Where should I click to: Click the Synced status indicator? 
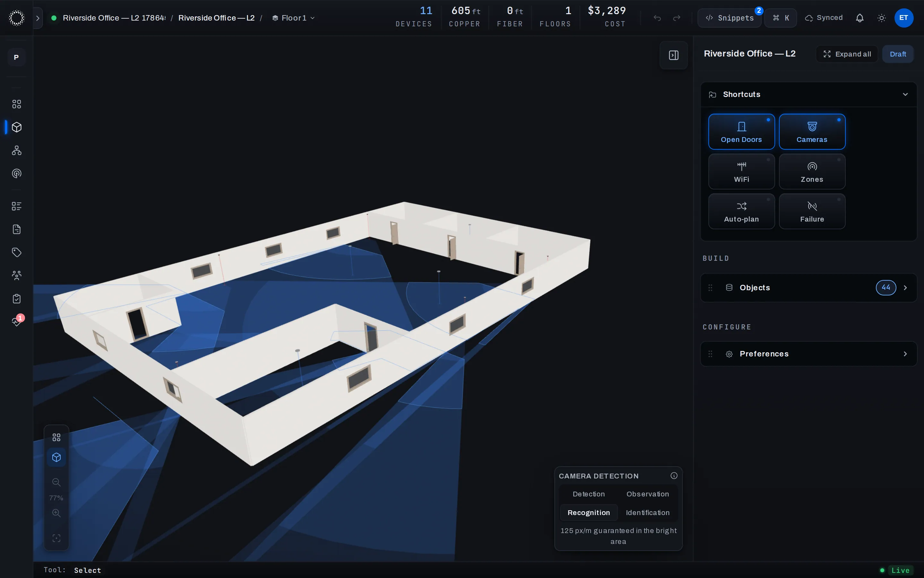click(x=824, y=18)
